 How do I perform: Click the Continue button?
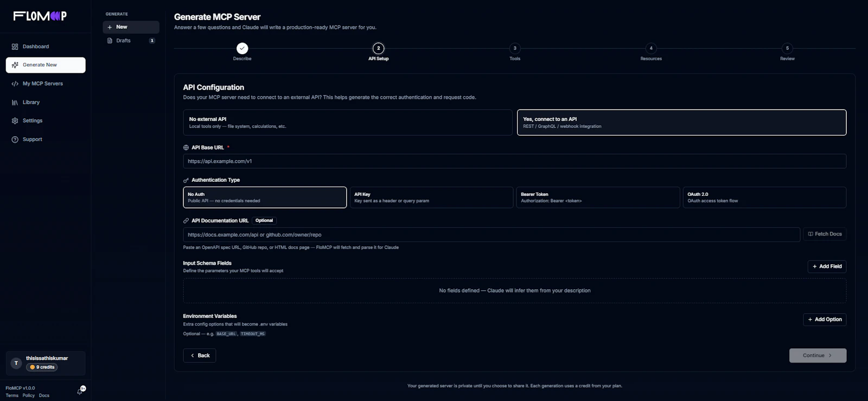click(818, 355)
